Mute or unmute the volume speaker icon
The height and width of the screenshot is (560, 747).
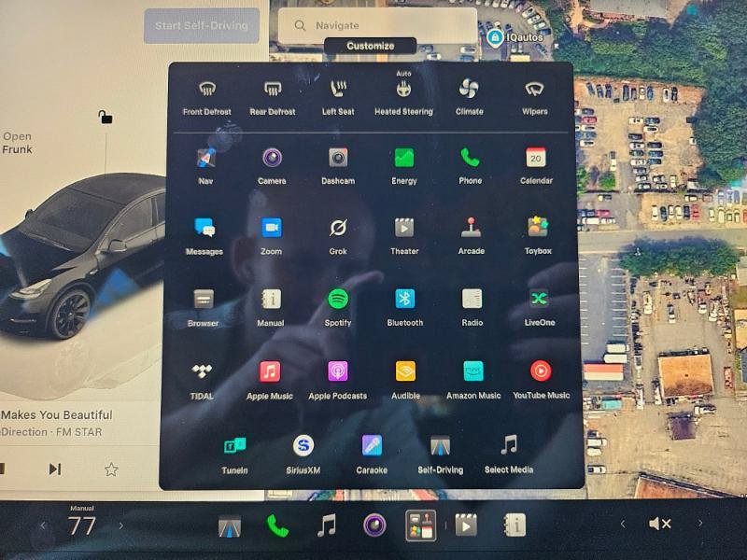click(x=660, y=524)
